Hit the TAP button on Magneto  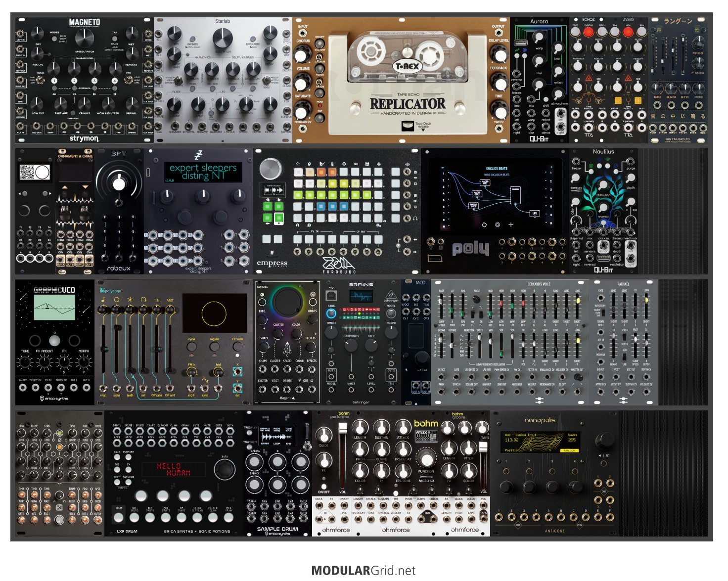pyautogui.click(x=115, y=39)
